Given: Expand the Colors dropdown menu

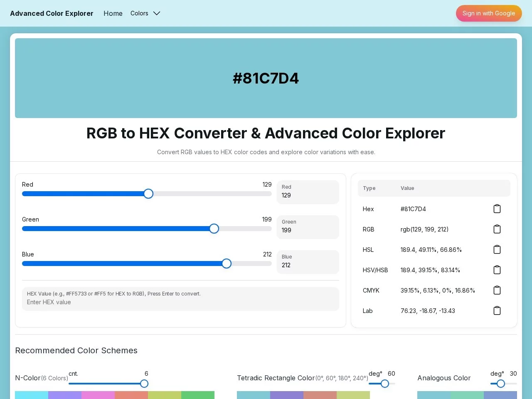Looking at the screenshot, I should (x=145, y=13).
